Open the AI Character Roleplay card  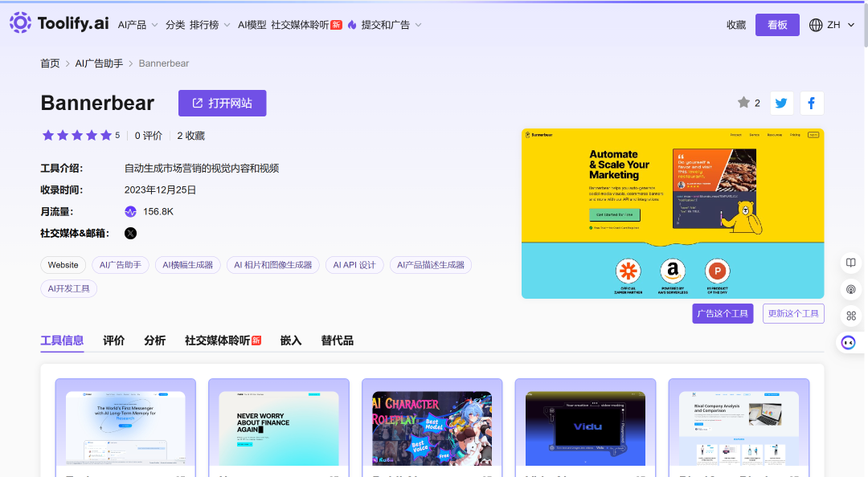pos(432,428)
